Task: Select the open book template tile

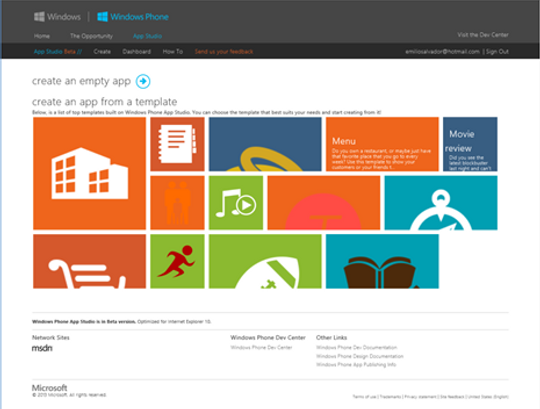Action: [382, 261]
